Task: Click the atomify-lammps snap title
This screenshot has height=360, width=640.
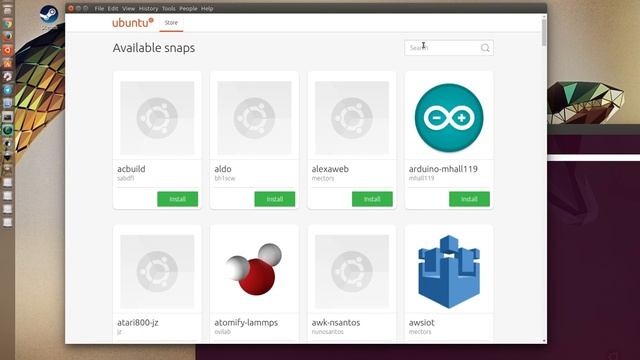Action: coord(246,322)
